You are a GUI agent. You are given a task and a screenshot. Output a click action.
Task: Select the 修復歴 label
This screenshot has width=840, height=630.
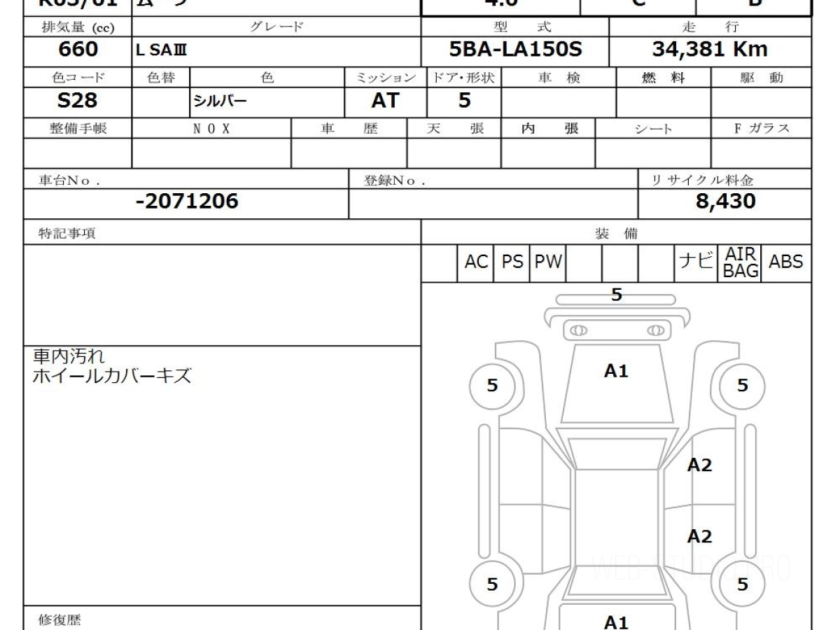coord(60,619)
